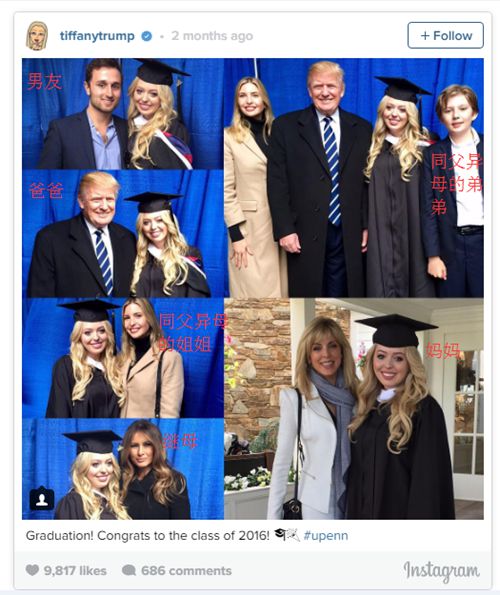Click the tagged-people icon on photo

coord(42,498)
